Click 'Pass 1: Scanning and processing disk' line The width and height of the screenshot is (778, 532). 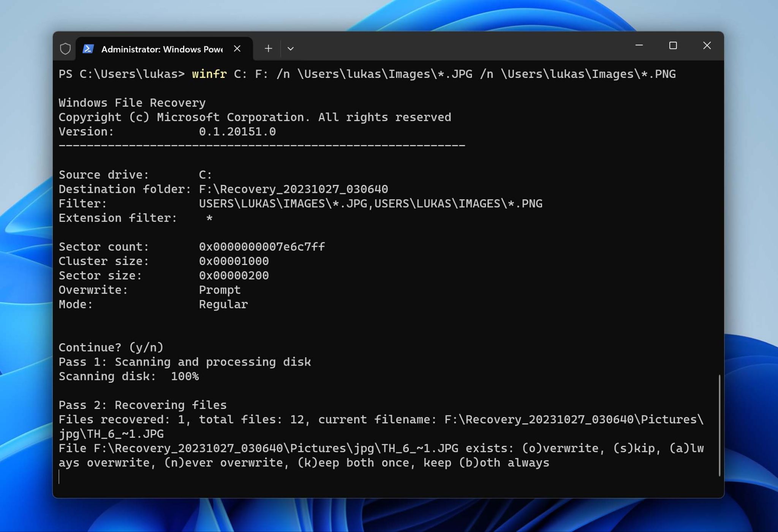(x=185, y=362)
